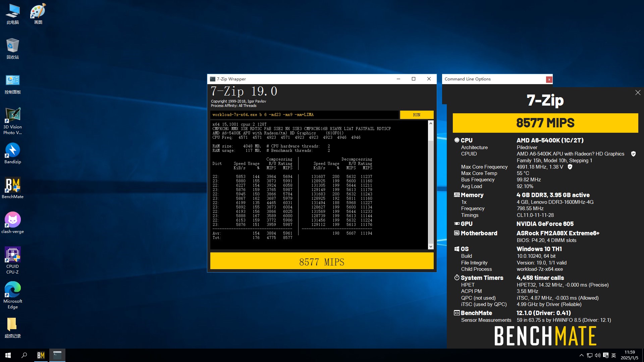The image size is (644, 362).
Task: Focus the workload command line field
Action: (305, 115)
